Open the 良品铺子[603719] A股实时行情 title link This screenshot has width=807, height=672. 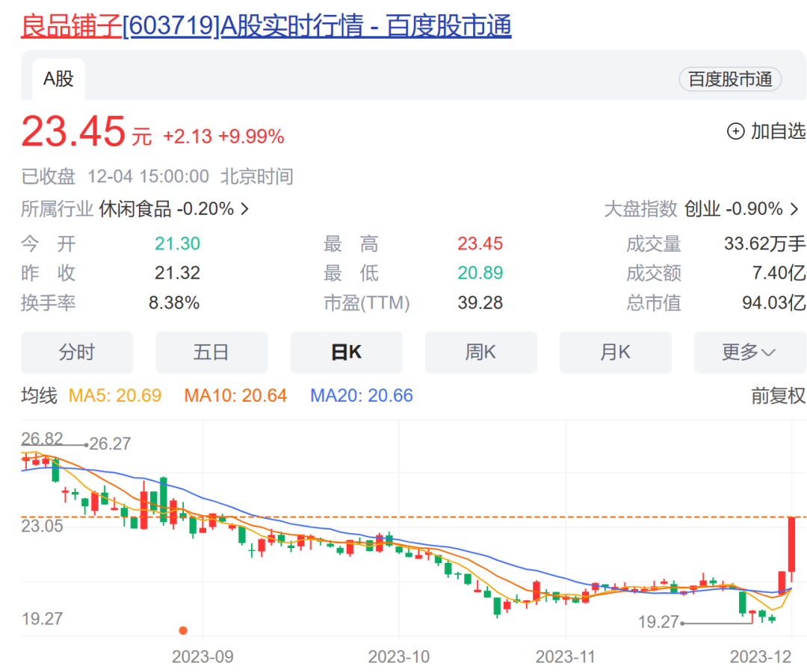pos(266,25)
